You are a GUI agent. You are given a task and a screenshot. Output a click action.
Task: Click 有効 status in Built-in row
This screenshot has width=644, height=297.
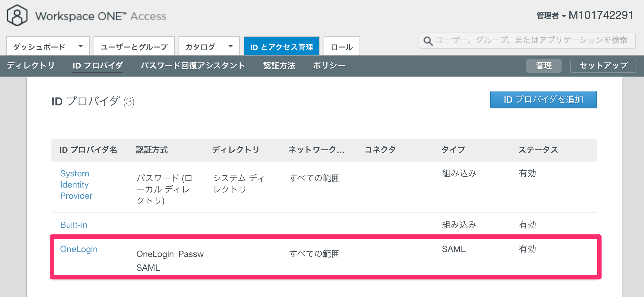(x=527, y=224)
